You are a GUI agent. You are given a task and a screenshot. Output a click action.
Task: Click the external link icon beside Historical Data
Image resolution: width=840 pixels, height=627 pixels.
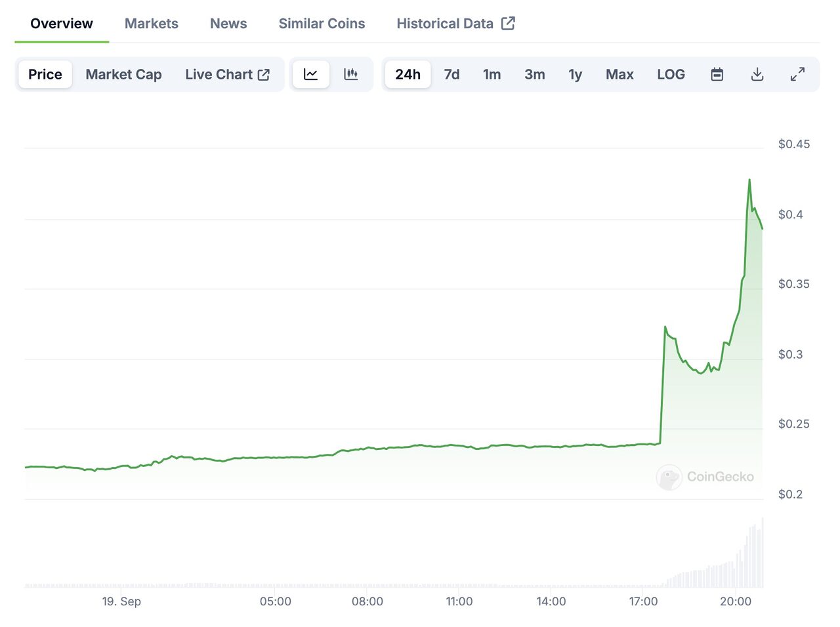(x=508, y=23)
